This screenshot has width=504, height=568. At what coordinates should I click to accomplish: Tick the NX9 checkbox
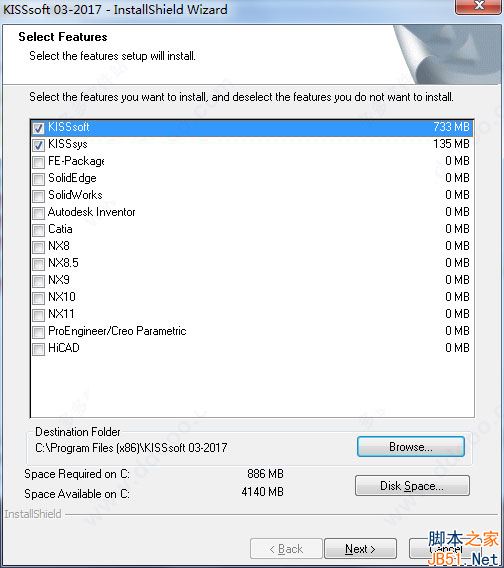pos(38,281)
